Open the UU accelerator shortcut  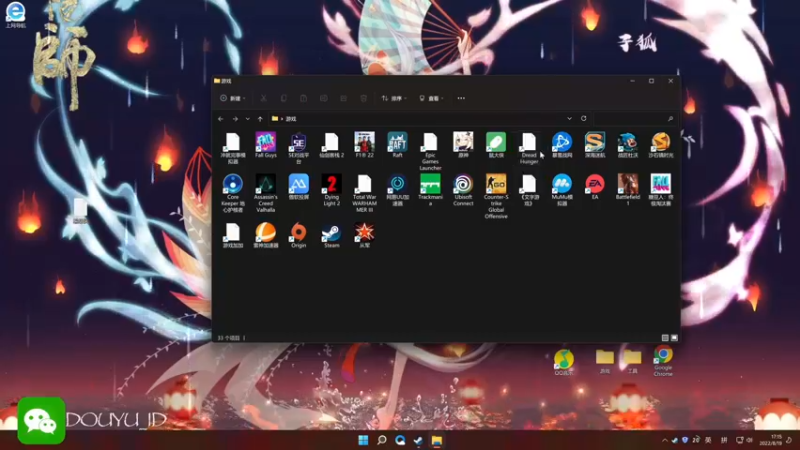(397, 190)
